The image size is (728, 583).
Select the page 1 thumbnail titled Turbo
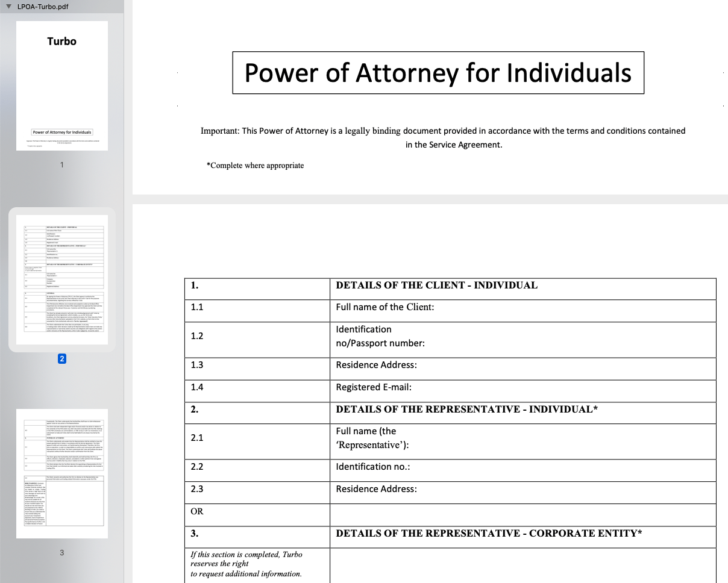coord(62,86)
